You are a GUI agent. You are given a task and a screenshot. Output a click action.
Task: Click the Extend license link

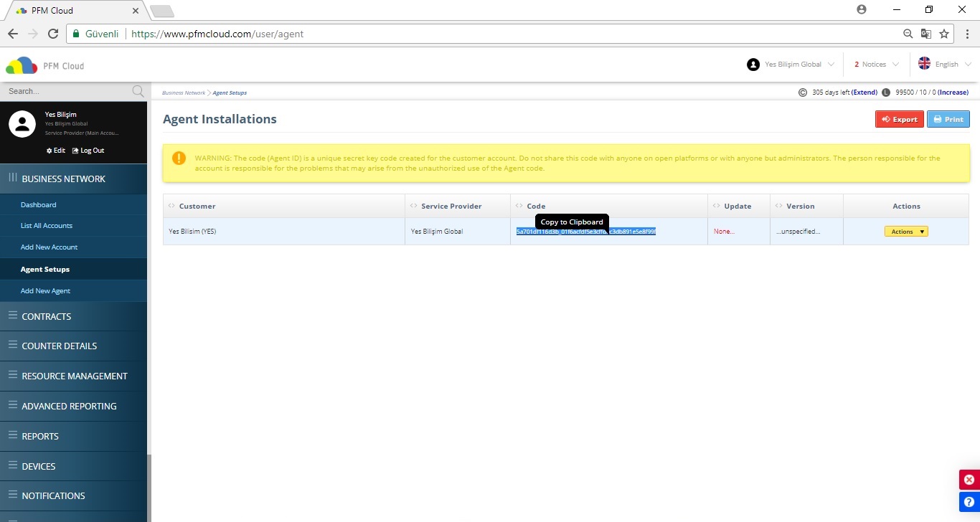pyautogui.click(x=864, y=92)
